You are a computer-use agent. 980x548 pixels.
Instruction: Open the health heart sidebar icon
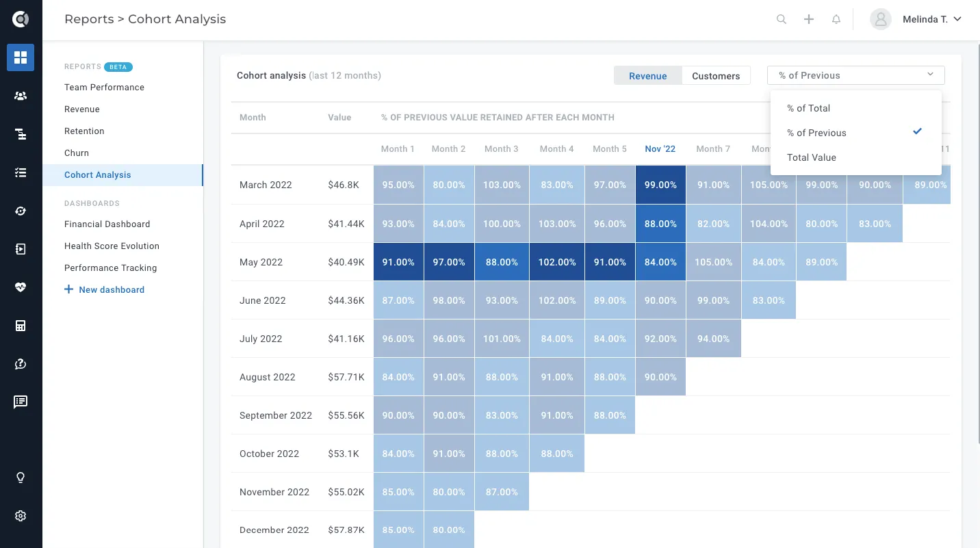21,287
